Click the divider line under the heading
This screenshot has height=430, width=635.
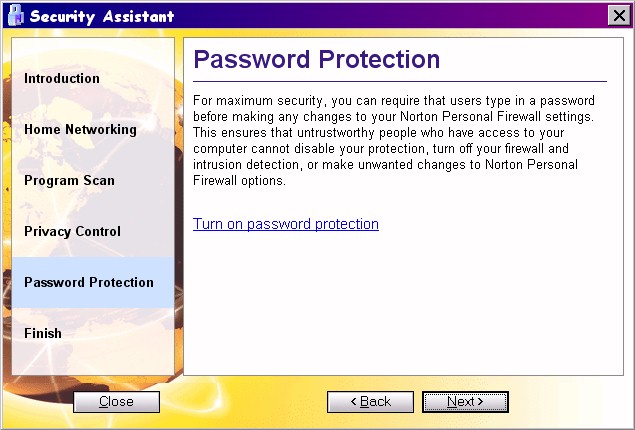tap(400, 81)
